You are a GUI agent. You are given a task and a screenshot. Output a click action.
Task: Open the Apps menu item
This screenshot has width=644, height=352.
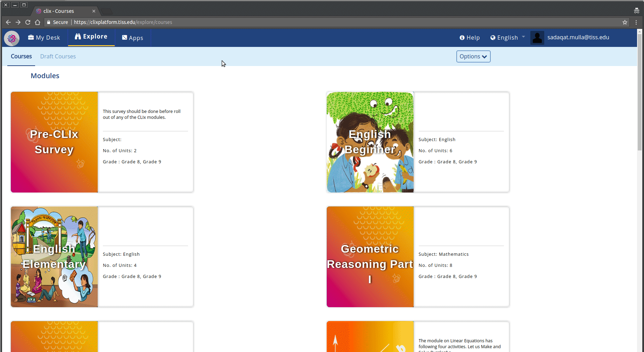pos(132,38)
